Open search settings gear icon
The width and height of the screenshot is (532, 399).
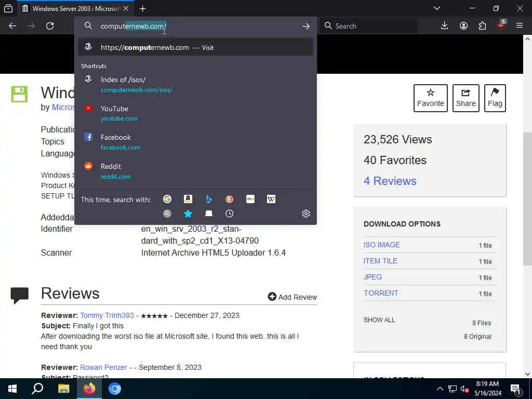tap(305, 214)
